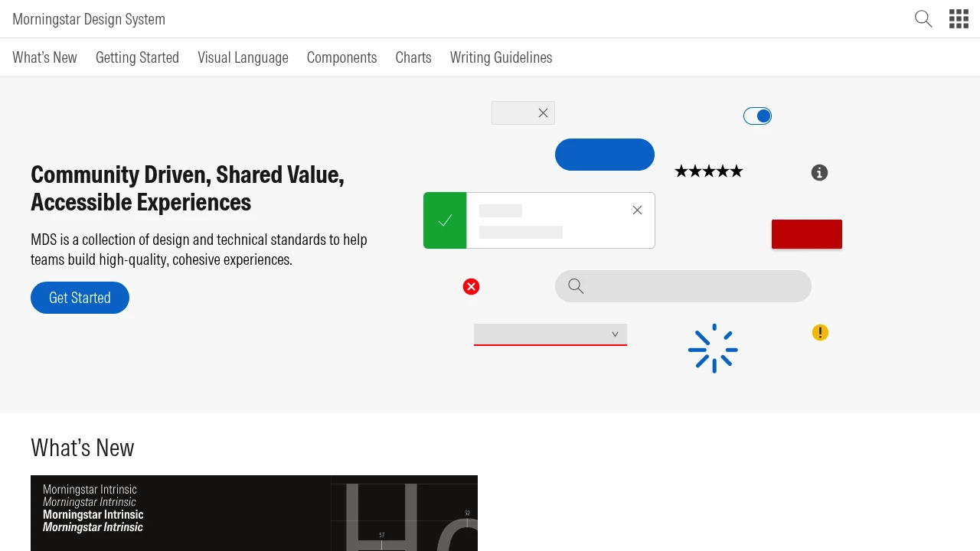Dismiss the tag using its X button
The width and height of the screenshot is (980, 551).
point(544,112)
